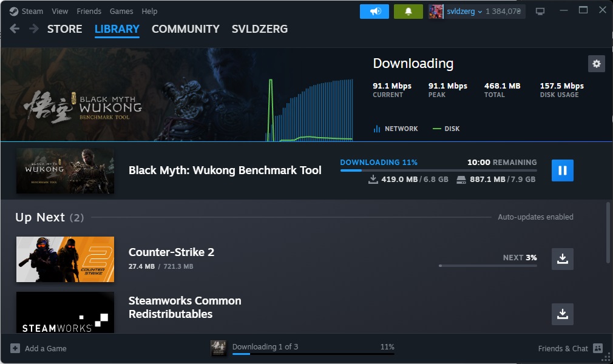Image resolution: width=613 pixels, height=364 pixels.
Task: Click the Counter-Strike 2 title
Action: [x=171, y=252]
